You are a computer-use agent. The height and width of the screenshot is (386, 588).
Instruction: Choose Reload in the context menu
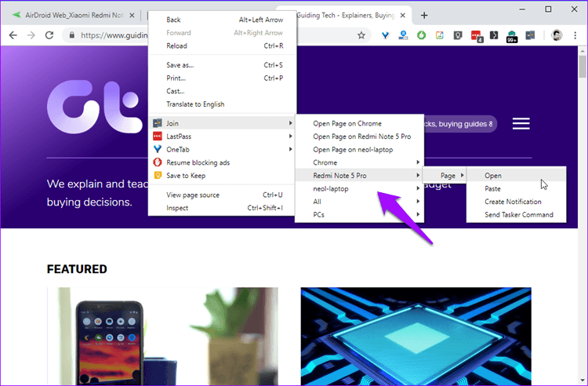click(223, 46)
